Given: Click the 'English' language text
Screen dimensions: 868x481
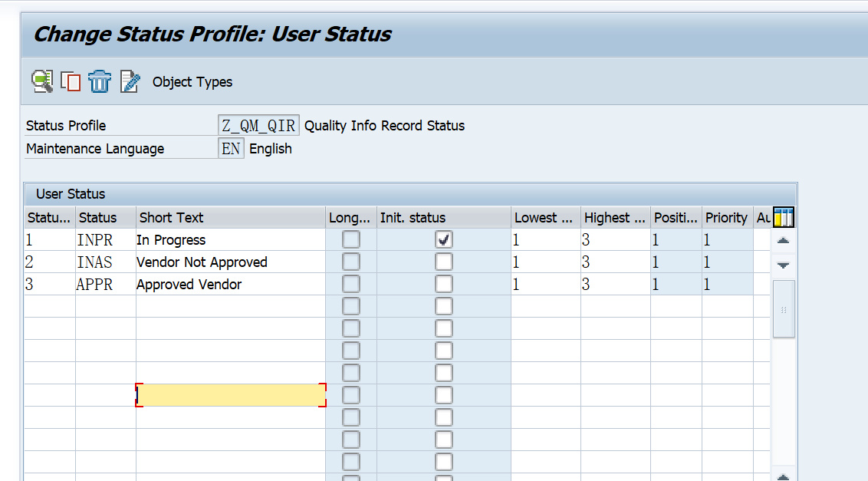Looking at the screenshot, I should click(271, 149).
